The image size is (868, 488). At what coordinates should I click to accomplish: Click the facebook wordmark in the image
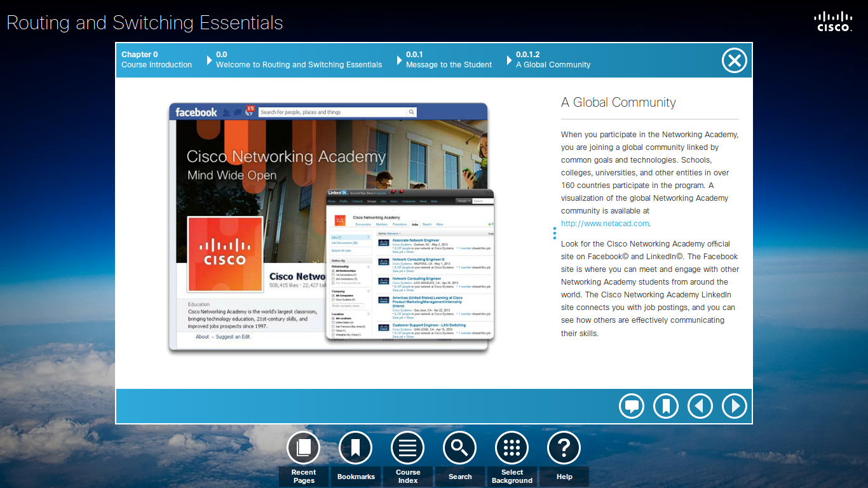[196, 112]
